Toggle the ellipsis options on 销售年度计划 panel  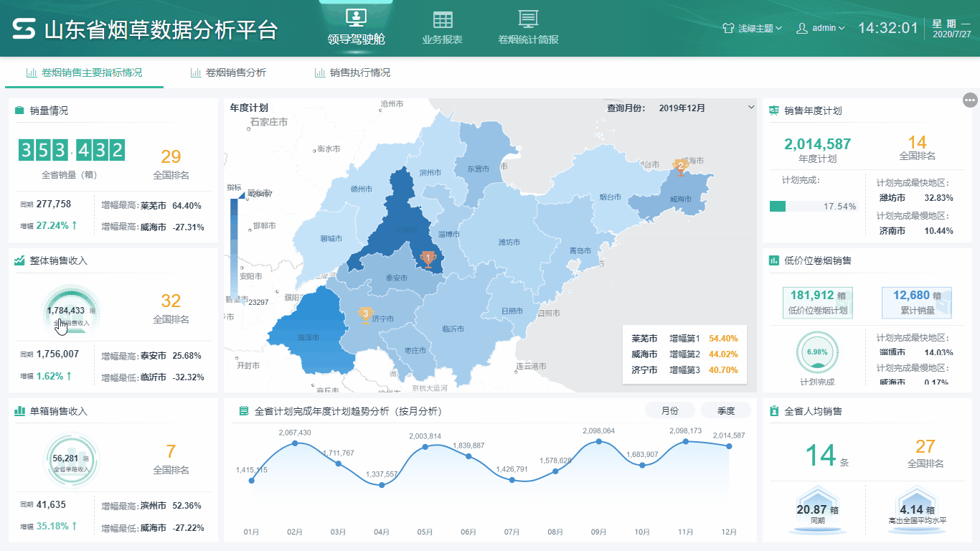tap(970, 100)
